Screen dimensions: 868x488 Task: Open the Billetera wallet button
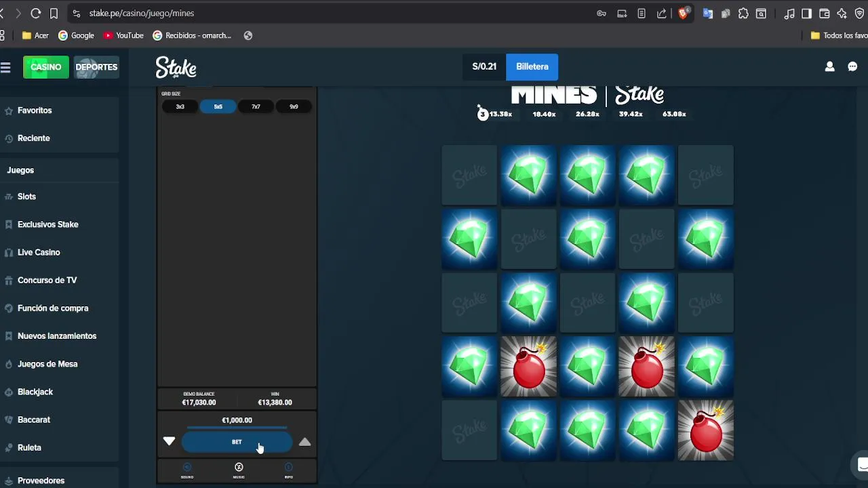[532, 66]
